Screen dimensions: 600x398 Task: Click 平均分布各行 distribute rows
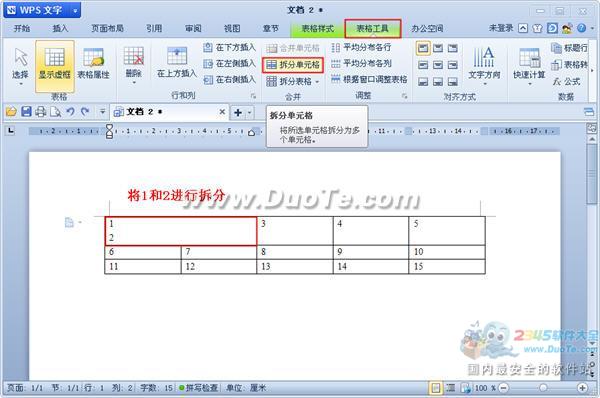(361, 47)
